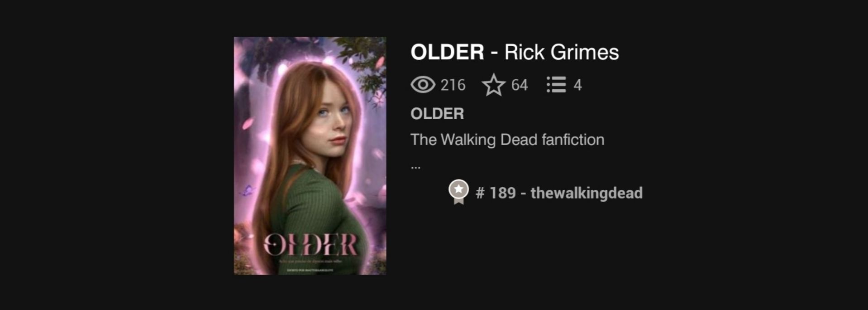Click the star votes icon
The height and width of the screenshot is (310, 868).
[x=493, y=85]
